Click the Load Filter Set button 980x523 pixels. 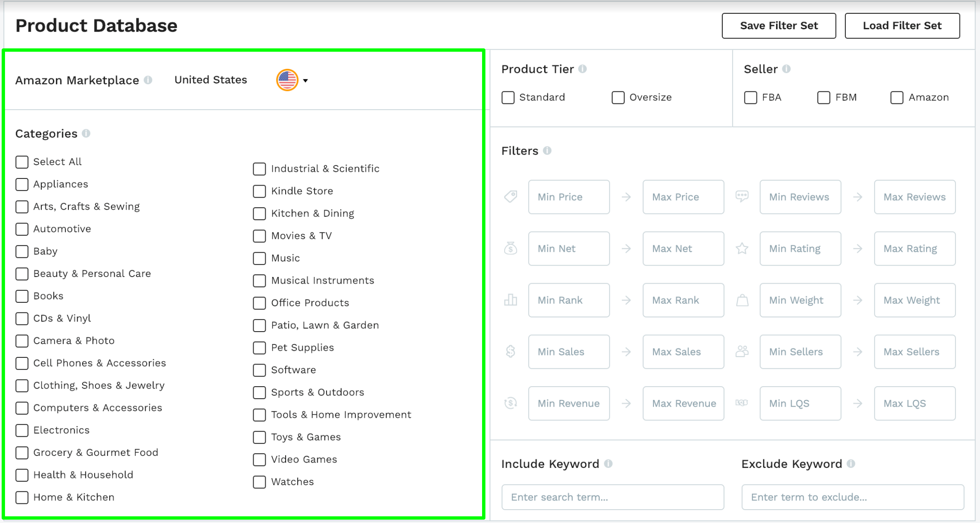[902, 26]
